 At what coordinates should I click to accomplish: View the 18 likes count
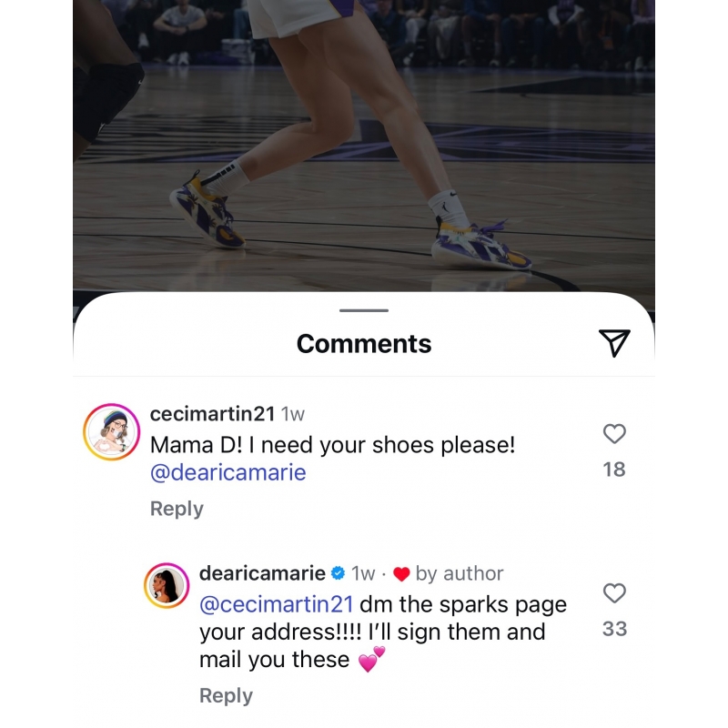click(x=614, y=470)
